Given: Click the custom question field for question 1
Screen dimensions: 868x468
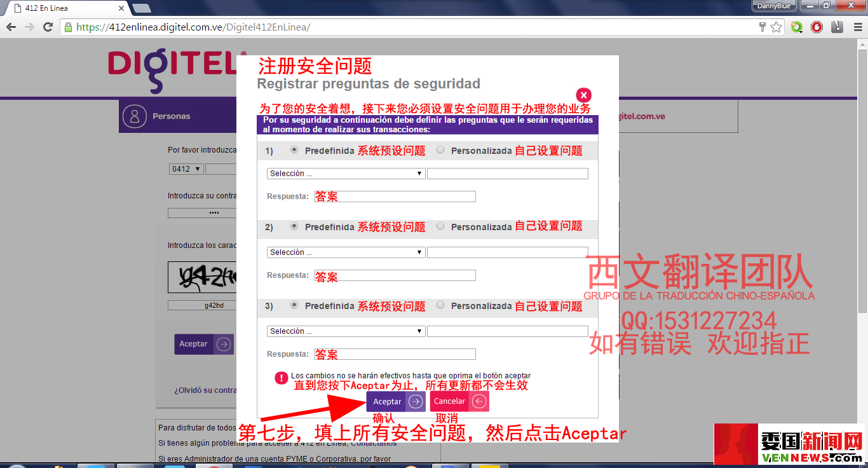Looking at the screenshot, I should click(x=508, y=174).
